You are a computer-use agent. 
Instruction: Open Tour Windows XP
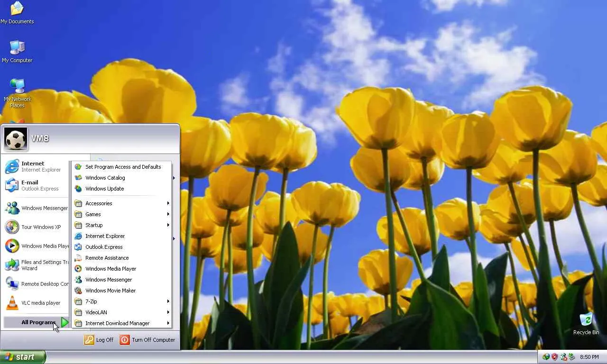click(x=36, y=227)
